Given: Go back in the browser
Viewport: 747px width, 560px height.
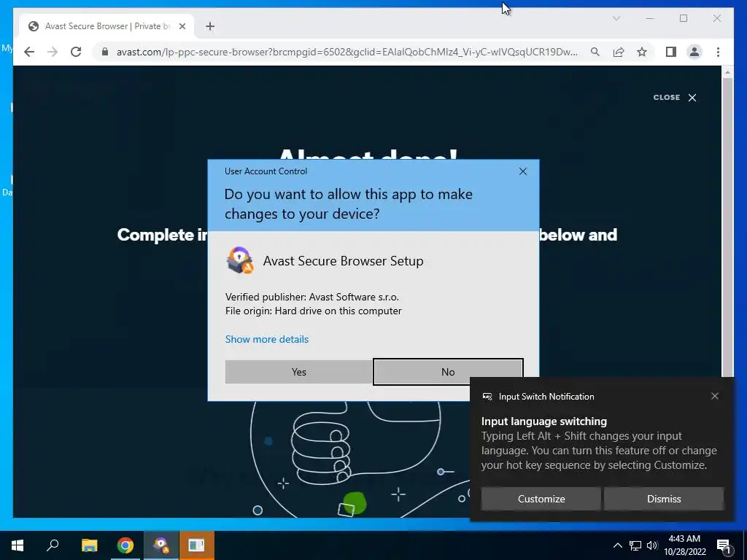Looking at the screenshot, I should pyautogui.click(x=29, y=52).
